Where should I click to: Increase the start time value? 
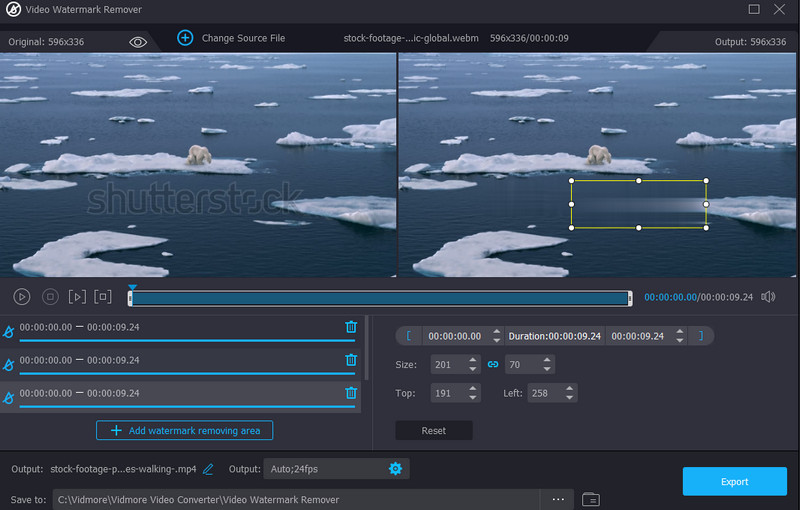[x=496, y=332]
